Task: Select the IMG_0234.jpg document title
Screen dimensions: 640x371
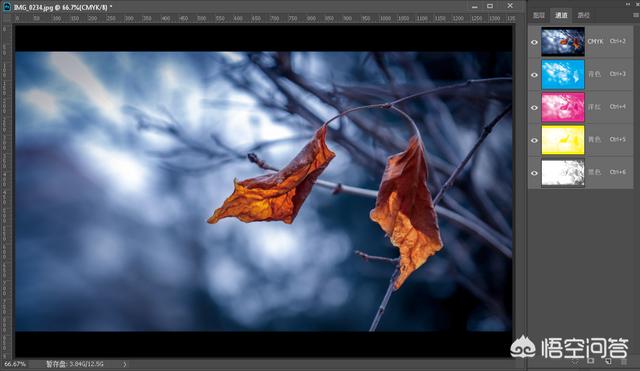Action: tap(63, 7)
